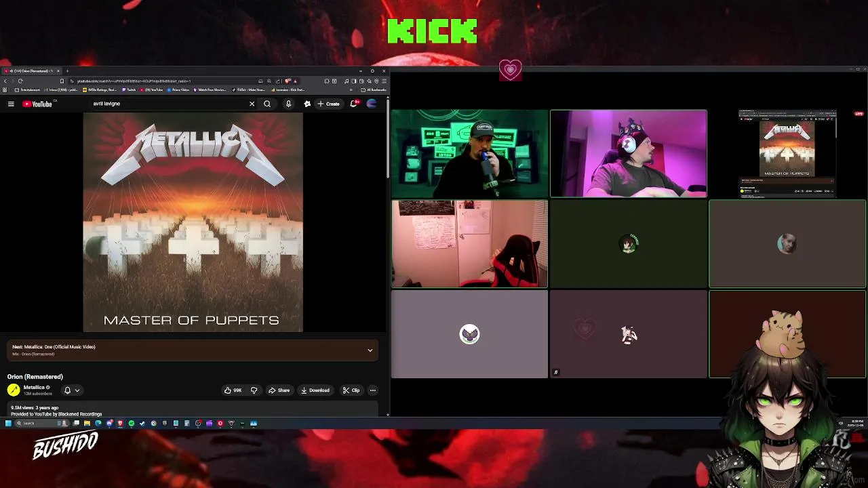Open the Metallica channel name link
Viewport: 868px width, 488px height.
click(x=34, y=387)
